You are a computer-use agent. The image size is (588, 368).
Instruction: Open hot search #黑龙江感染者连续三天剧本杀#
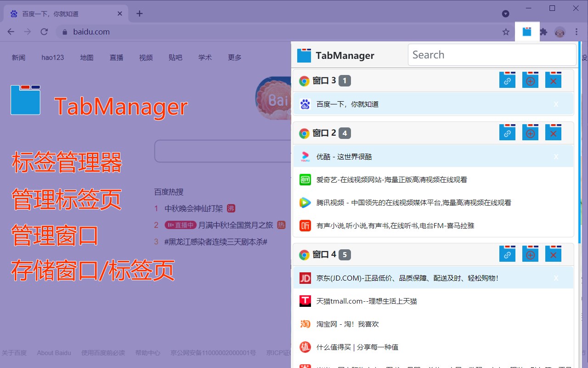215,241
